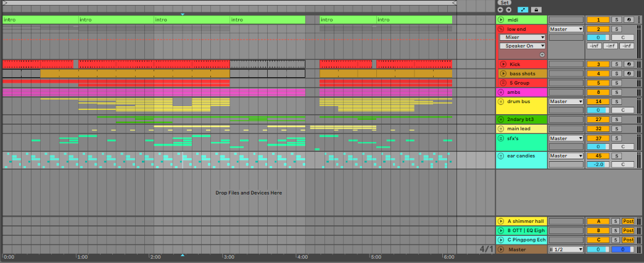Click the 5:00 mark on time ruler
644x263 pixels.
376,257
